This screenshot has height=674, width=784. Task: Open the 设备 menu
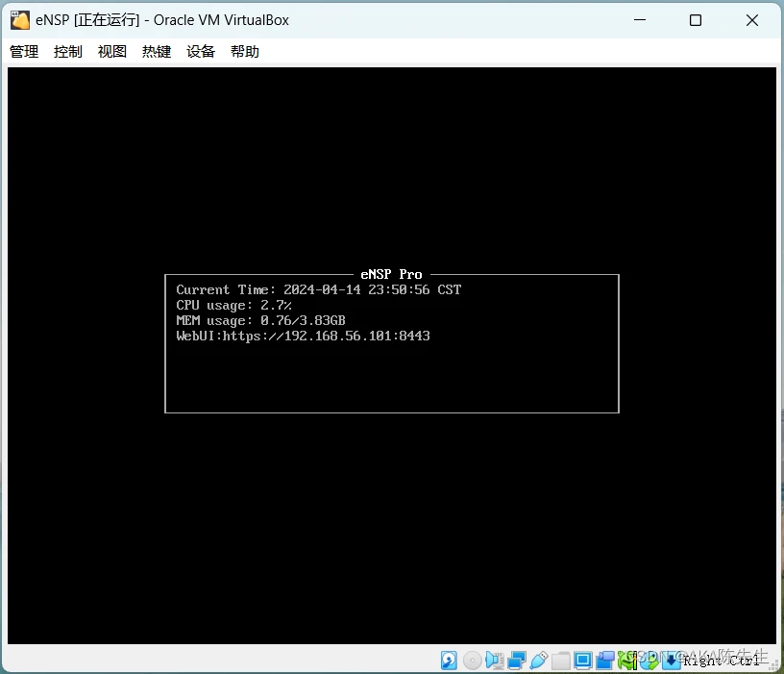pyautogui.click(x=201, y=52)
